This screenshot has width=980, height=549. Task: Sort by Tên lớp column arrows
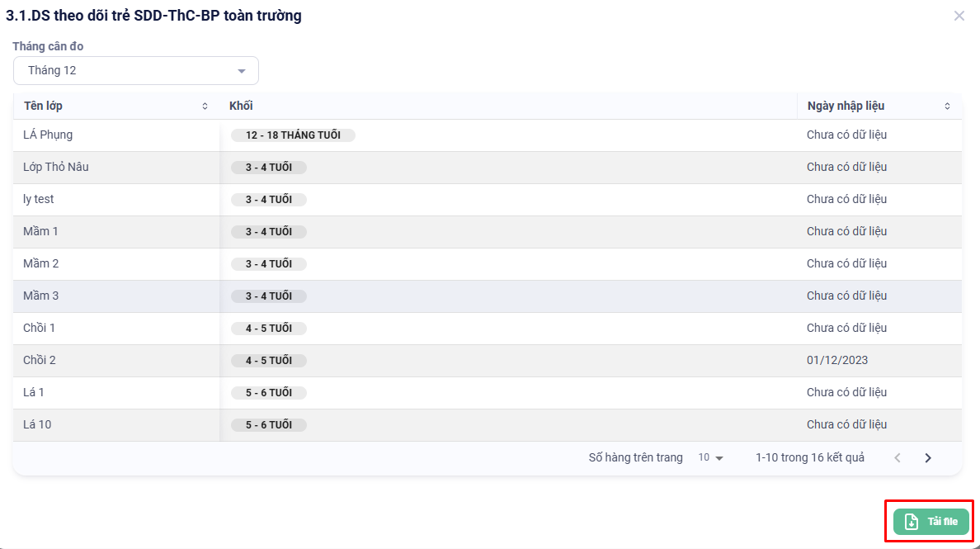(205, 106)
